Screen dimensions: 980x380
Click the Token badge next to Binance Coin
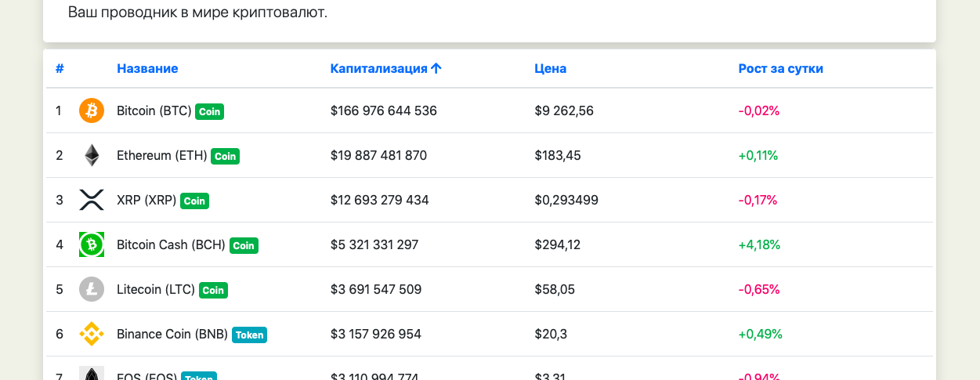249,335
